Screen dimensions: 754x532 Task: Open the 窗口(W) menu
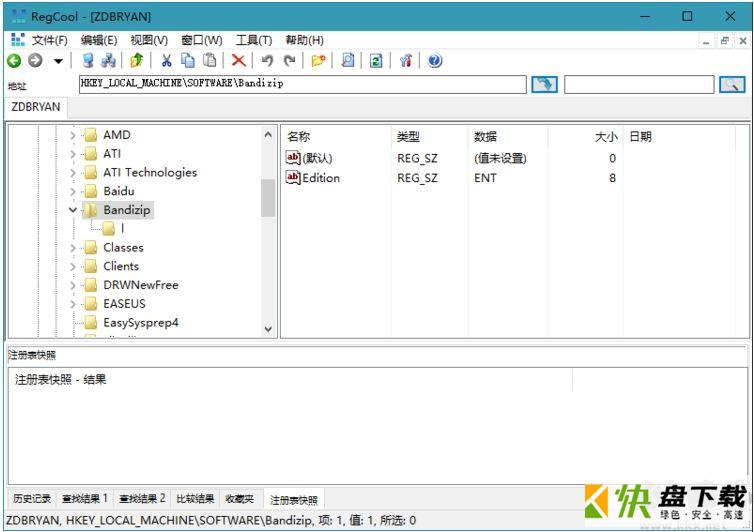click(x=201, y=40)
